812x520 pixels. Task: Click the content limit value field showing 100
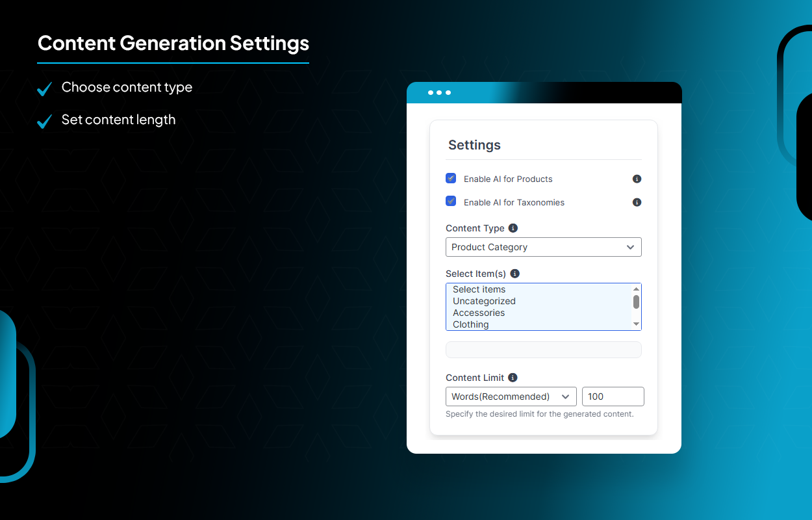click(x=613, y=396)
